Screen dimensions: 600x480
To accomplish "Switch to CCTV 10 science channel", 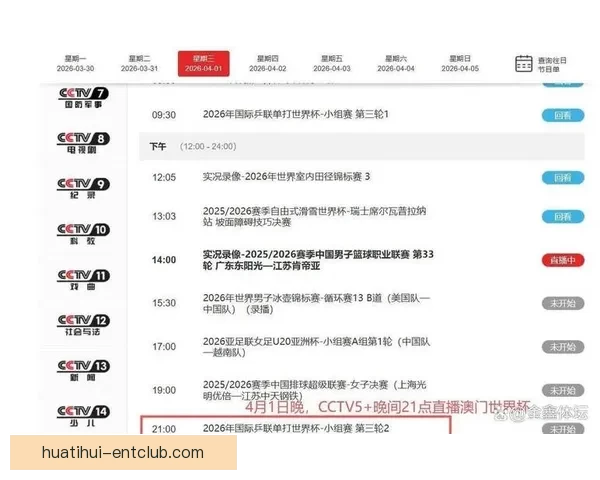I will (x=83, y=234).
